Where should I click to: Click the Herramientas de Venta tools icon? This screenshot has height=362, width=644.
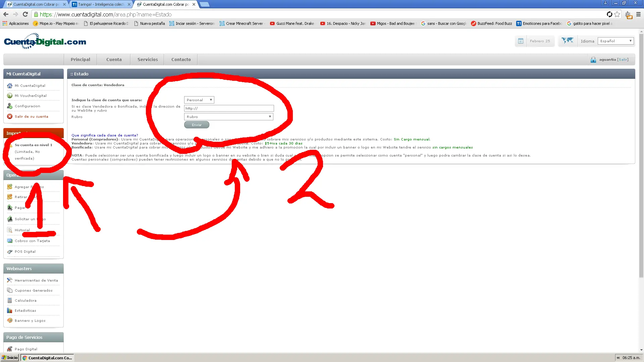tap(10, 280)
